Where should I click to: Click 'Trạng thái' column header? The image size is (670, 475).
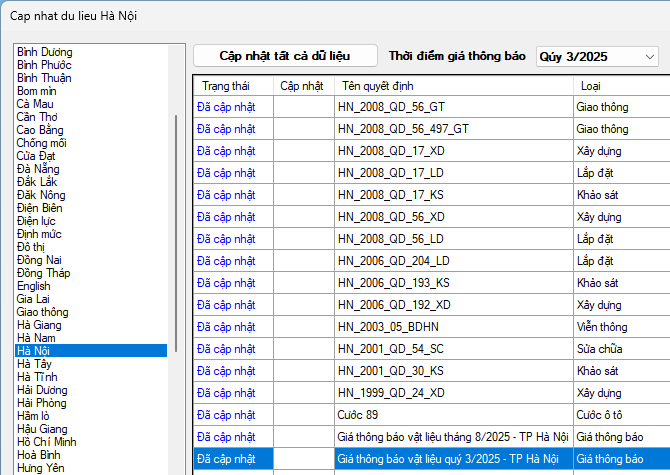click(225, 86)
